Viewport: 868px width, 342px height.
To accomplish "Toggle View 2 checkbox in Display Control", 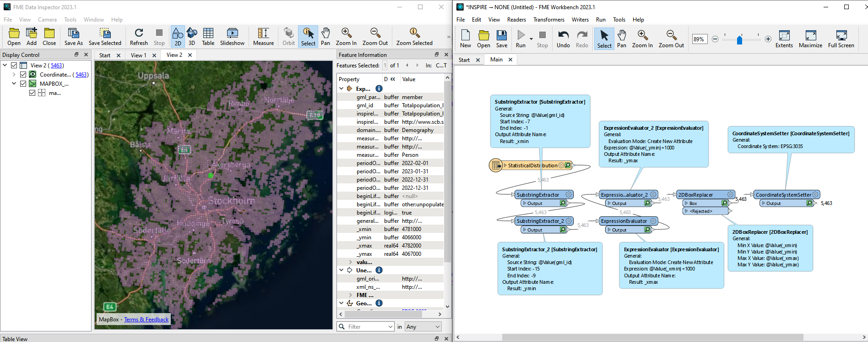I will (14, 66).
